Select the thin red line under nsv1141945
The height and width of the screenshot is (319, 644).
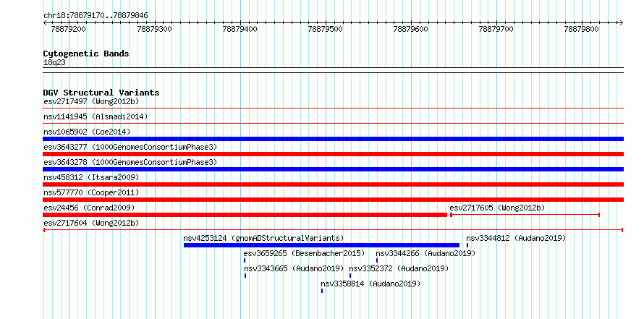click(334, 124)
